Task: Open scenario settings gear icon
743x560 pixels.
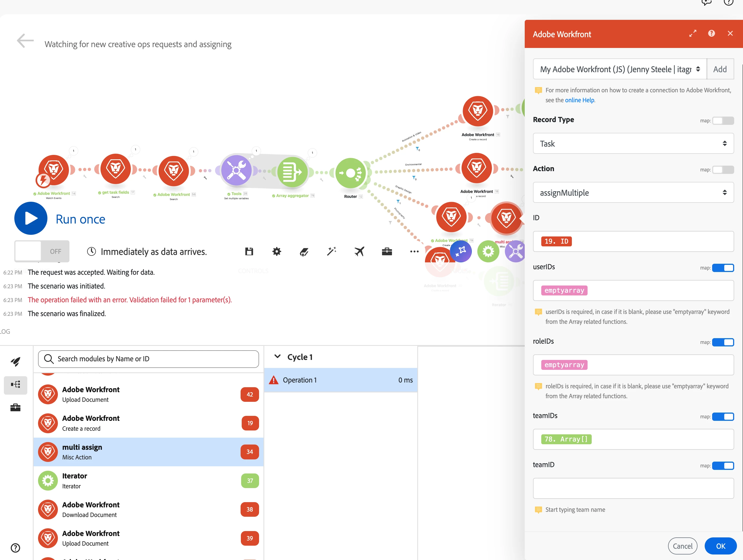Action: (276, 251)
